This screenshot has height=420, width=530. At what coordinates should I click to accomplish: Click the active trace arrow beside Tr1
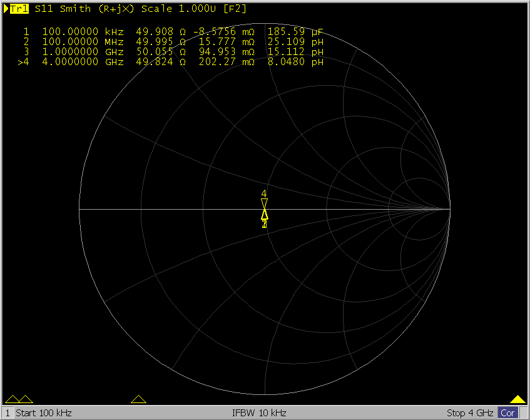click(x=6, y=9)
